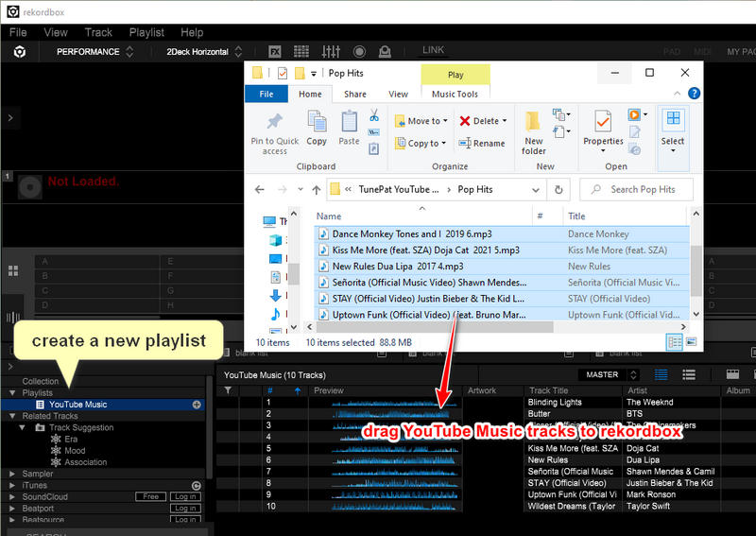Click the iTunes refresh icon
756x536 pixels.
[x=197, y=485]
